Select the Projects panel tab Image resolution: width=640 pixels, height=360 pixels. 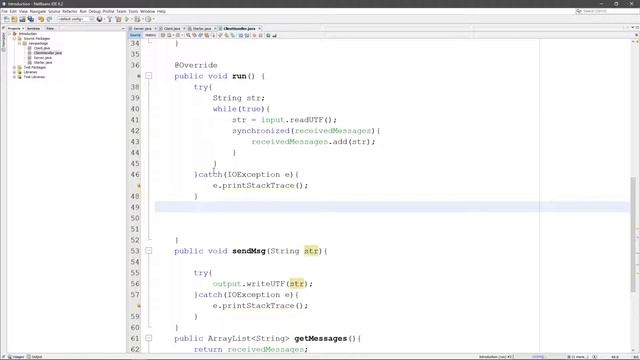(x=14, y=29)
